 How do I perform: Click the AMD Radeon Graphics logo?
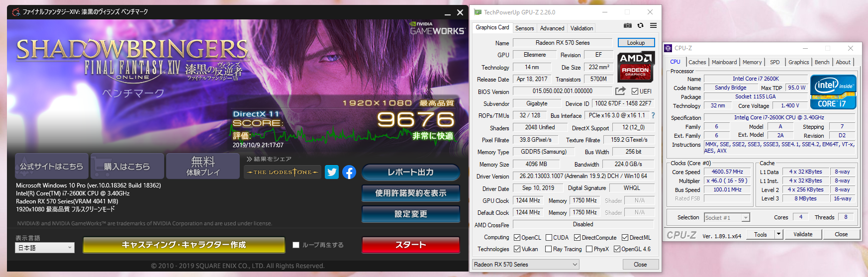pyautogui.click(x=636, y=67)
